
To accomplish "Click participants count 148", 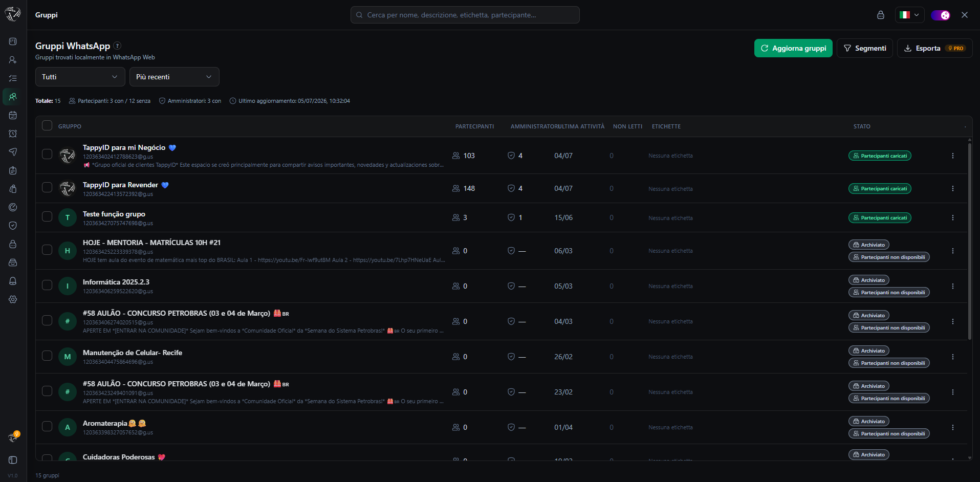I will pos(469,188).
